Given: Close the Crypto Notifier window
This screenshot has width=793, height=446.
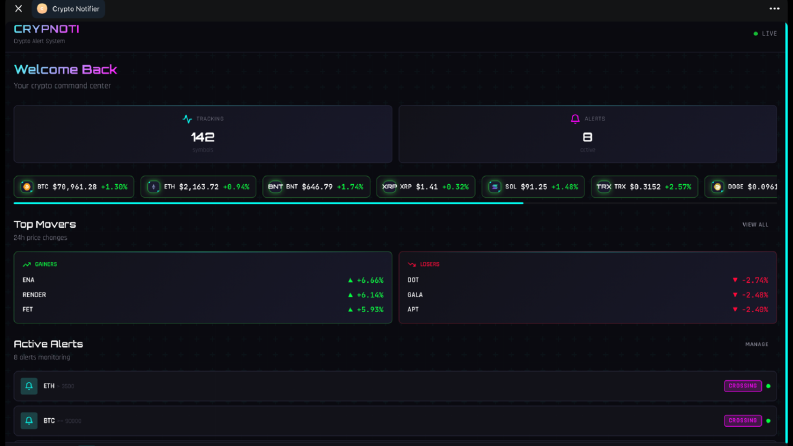Looking at the screenshot, I should (18, 9).
